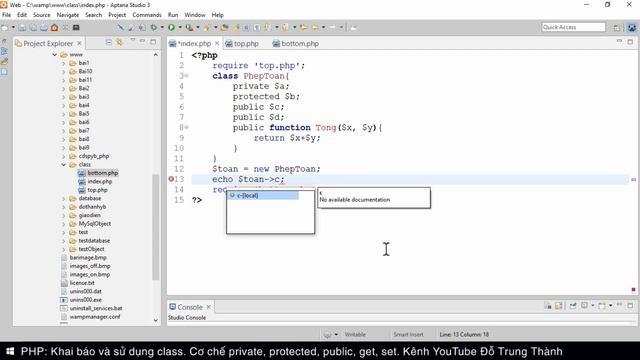Click the Writable status entry
Viewport: 640px width, 360px height.
(x=355, y=335)
